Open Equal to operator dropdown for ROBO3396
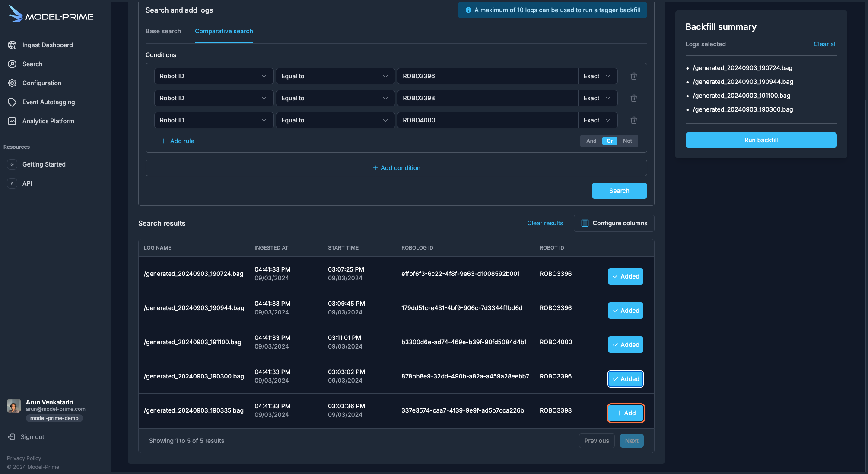The height and width of the screenshot is (474, 868). 335,76
